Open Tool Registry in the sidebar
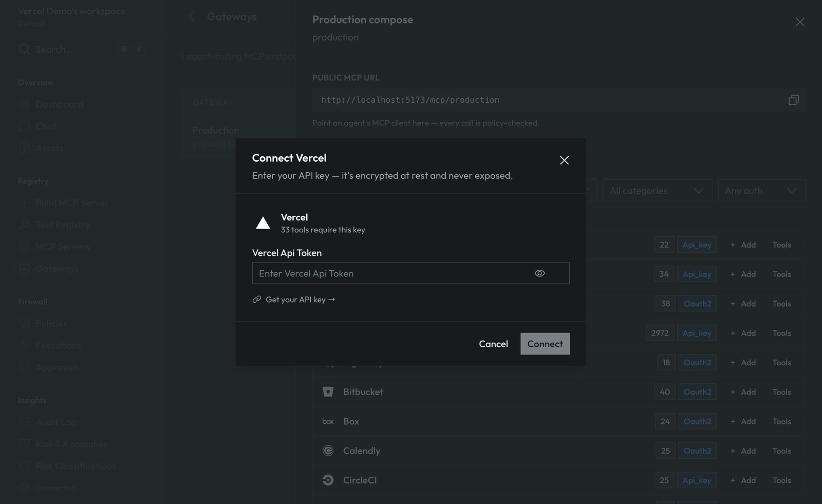Viewport: 822px width, 504px height. (x=63, y=225)
